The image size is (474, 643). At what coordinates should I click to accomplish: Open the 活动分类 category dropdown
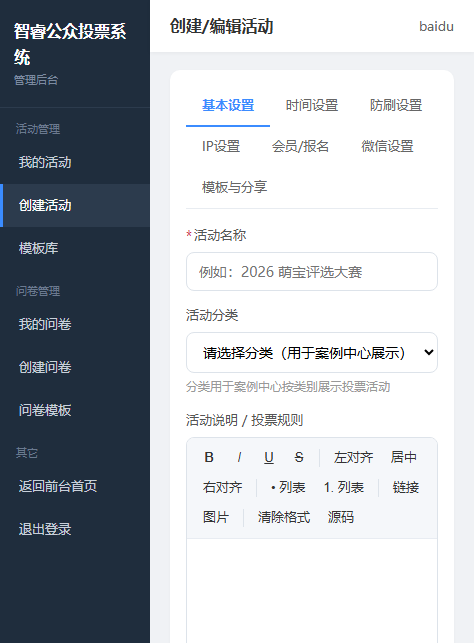[312, 353]
